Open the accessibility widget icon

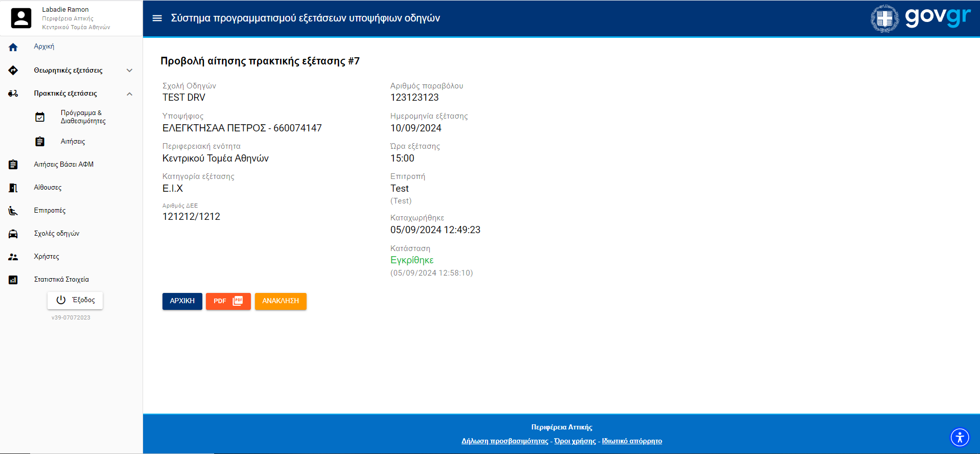pyautogui.click(x=960, y=437)
